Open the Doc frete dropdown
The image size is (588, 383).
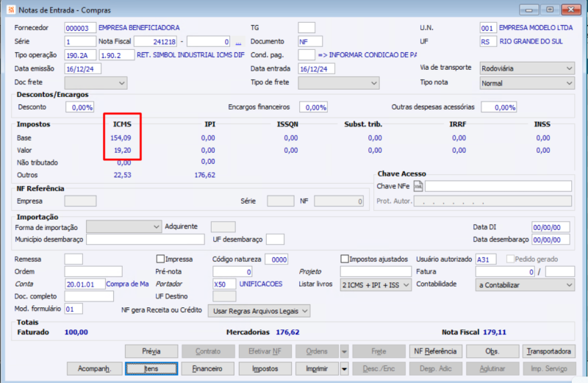[96, 83]
